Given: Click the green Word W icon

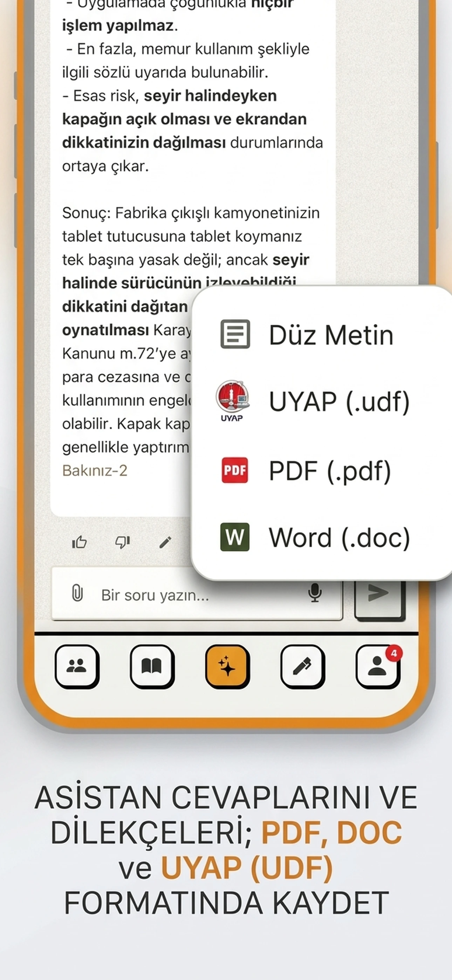Looking at the screenshot, I should pyautogui.click(x=235, y=537).
